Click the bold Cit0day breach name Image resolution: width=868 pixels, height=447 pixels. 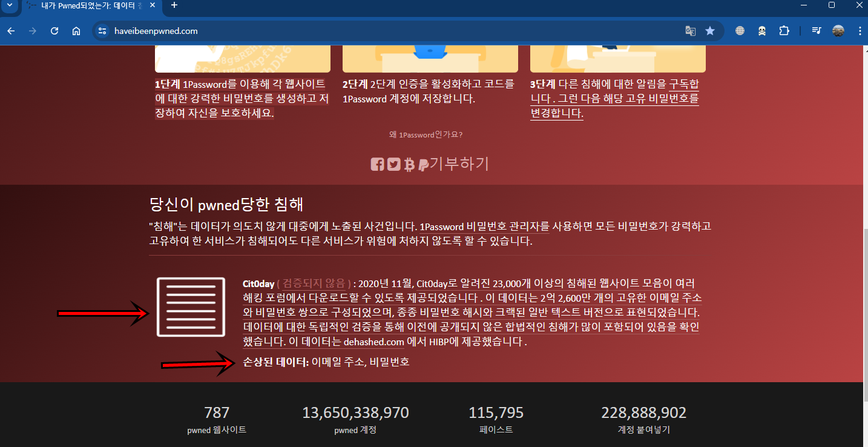coord(258,283)
